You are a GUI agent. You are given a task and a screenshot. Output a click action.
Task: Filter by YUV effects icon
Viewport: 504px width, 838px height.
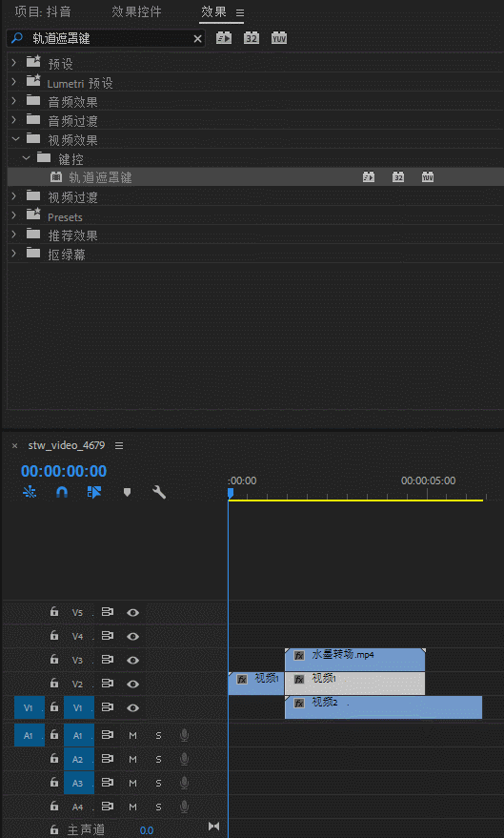pos(279,38)
